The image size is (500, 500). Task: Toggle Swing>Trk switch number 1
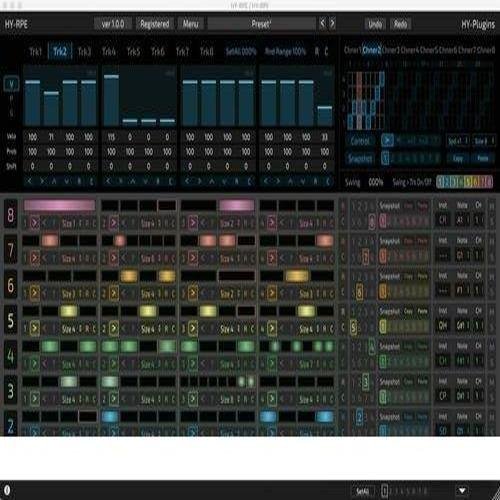[x=441, y=182]
